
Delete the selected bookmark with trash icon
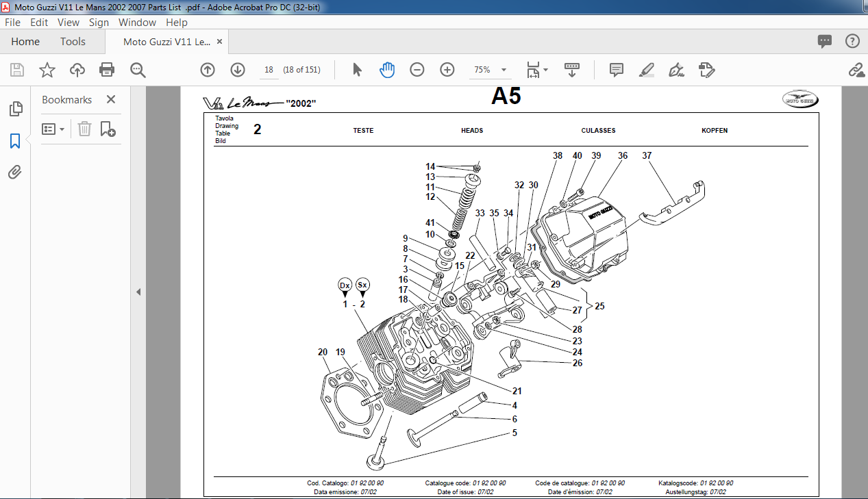click(x=84, y=129)
